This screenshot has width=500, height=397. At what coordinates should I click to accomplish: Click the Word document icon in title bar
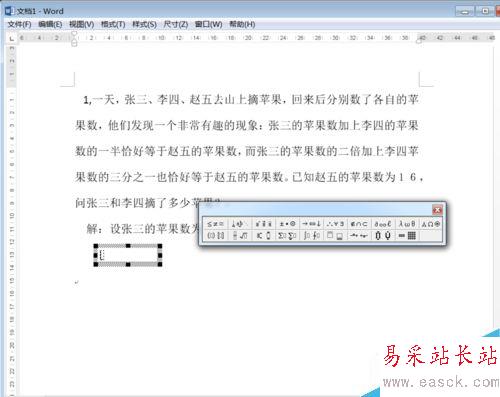pos(9,10)
